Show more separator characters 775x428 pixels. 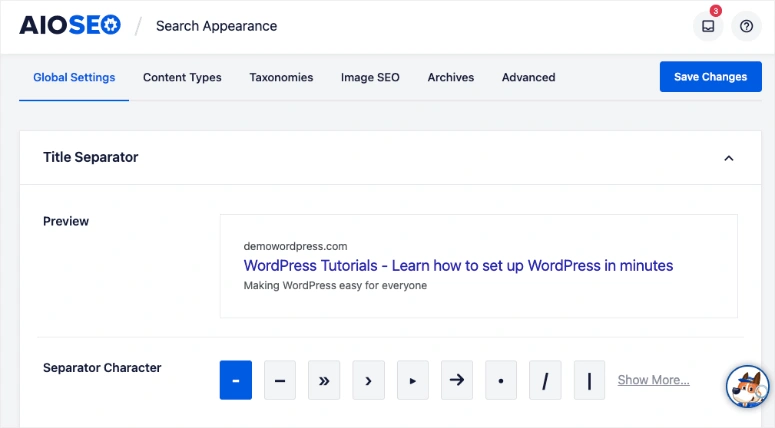(x=653, y=380)
